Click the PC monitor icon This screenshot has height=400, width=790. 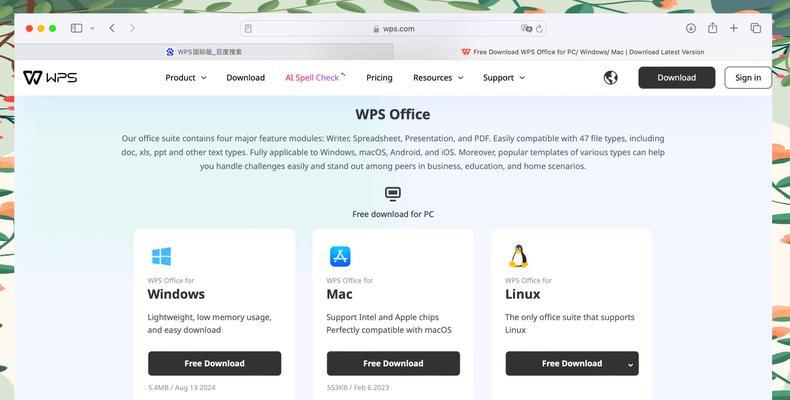tap(393, 193)
